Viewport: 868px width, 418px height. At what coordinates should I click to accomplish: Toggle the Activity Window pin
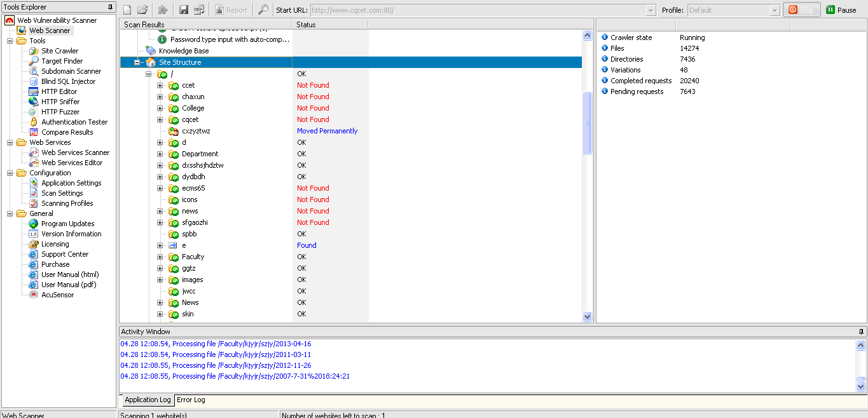[862, 332]
